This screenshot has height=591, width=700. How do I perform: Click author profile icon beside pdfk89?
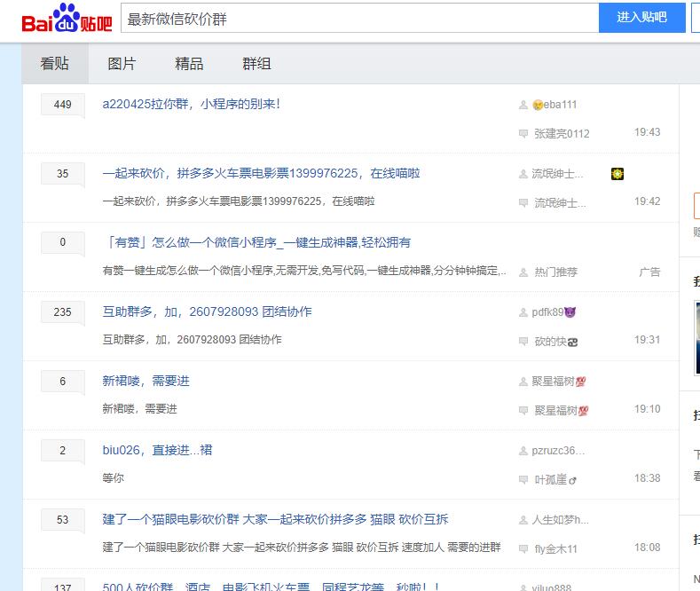523,312
